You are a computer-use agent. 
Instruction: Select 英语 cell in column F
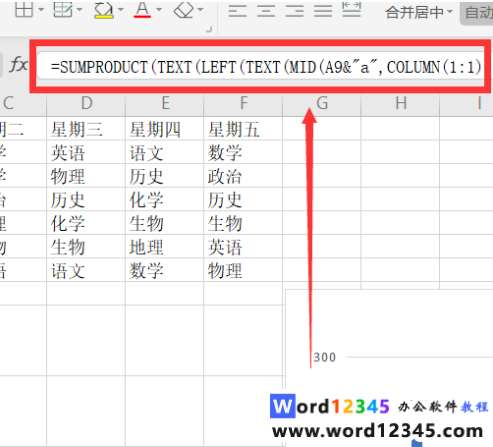pos(243,247)
